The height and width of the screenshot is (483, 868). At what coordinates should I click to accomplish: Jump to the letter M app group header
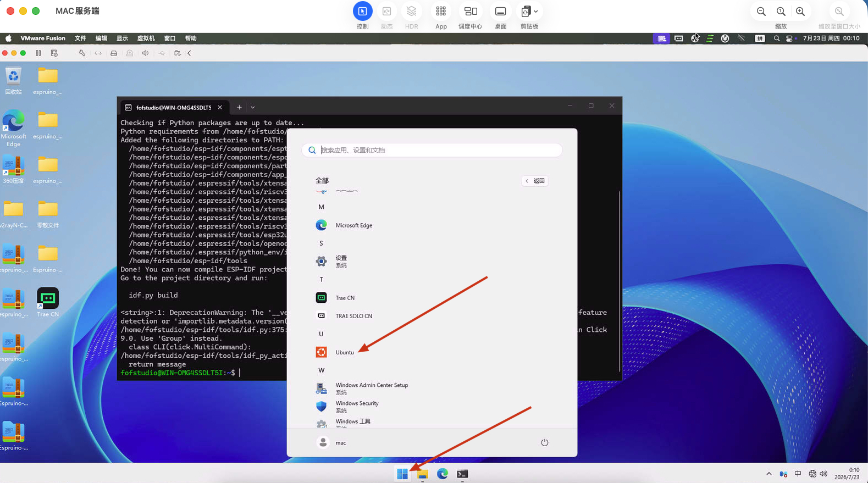321,207
